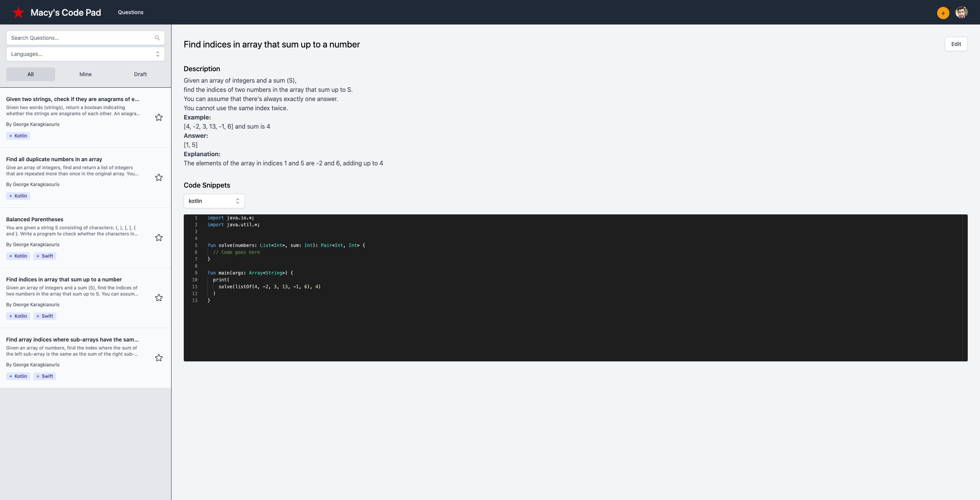Click the Edit button
980x500 pixels.
point(956,44)
